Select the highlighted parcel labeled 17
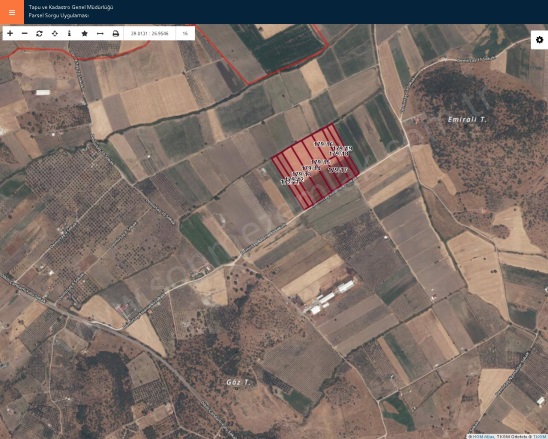 (338, 170)
